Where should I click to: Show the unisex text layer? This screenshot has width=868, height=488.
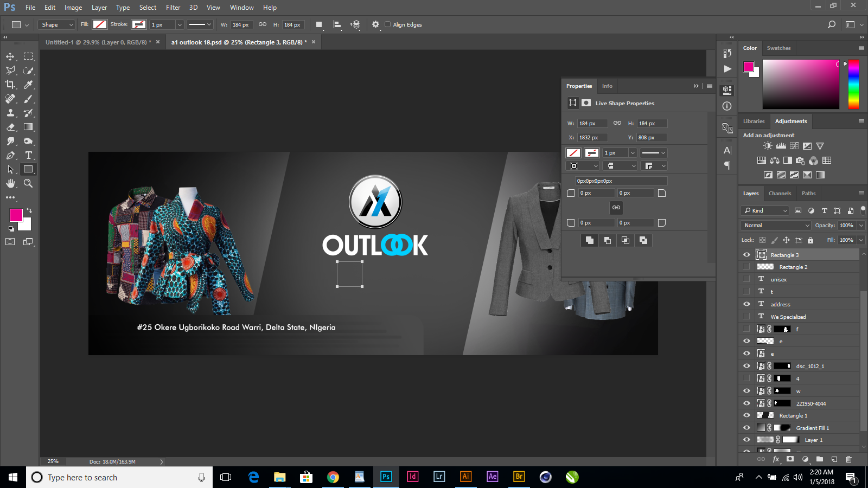point(747,279)
